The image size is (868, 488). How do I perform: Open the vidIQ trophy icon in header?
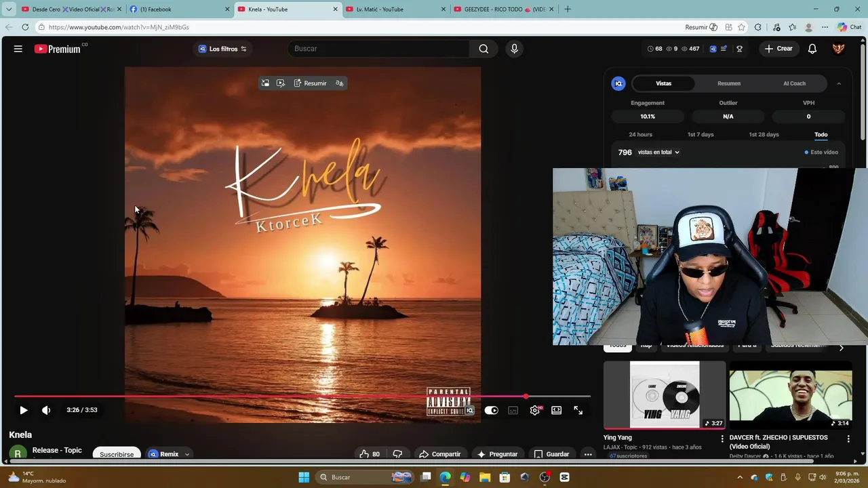(x=740, y=49)
